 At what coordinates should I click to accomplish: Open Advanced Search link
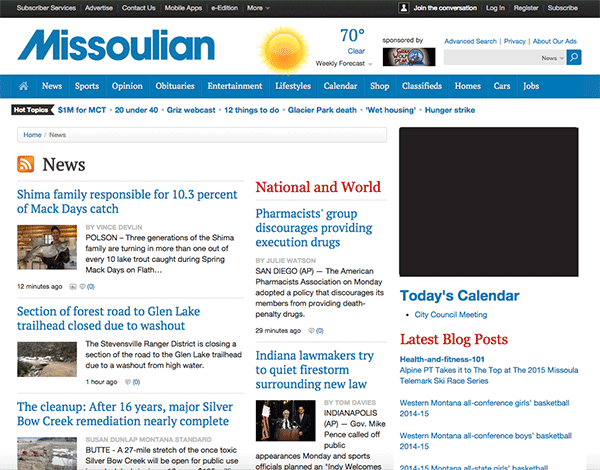coord(470,41)
